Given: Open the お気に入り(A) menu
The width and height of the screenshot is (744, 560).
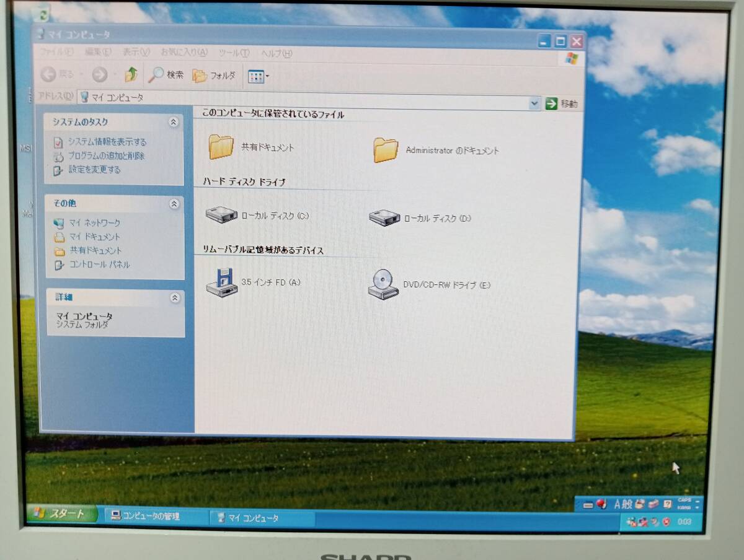Looking at the screenshot, I should 184,53.
